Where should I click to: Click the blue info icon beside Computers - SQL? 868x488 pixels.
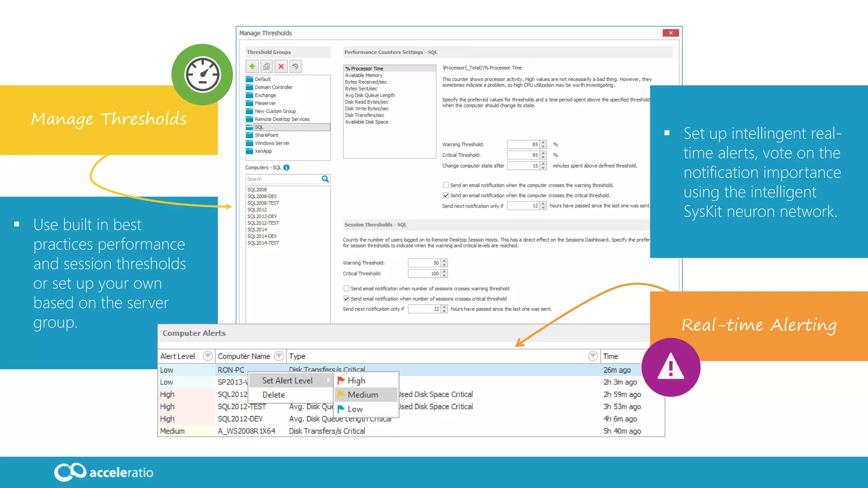[287, 168]
